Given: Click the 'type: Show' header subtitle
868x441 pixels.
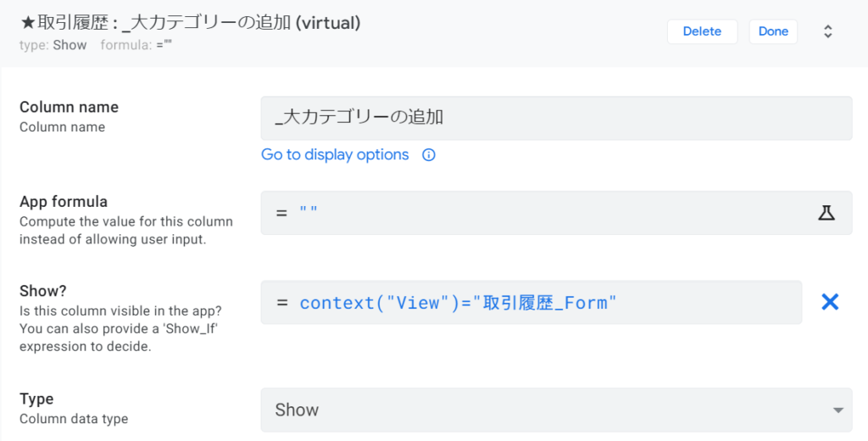Looking at the screenshot, I should pyautogui.click(x=53, y=45).
